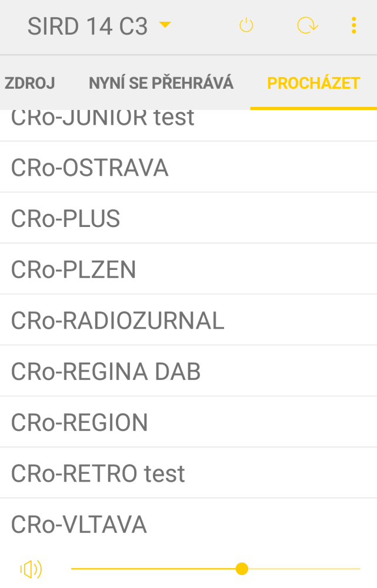Select the PROCHÁZET tab
The height and width of the screenshot is (588, 377).
(x=313, y=83)
